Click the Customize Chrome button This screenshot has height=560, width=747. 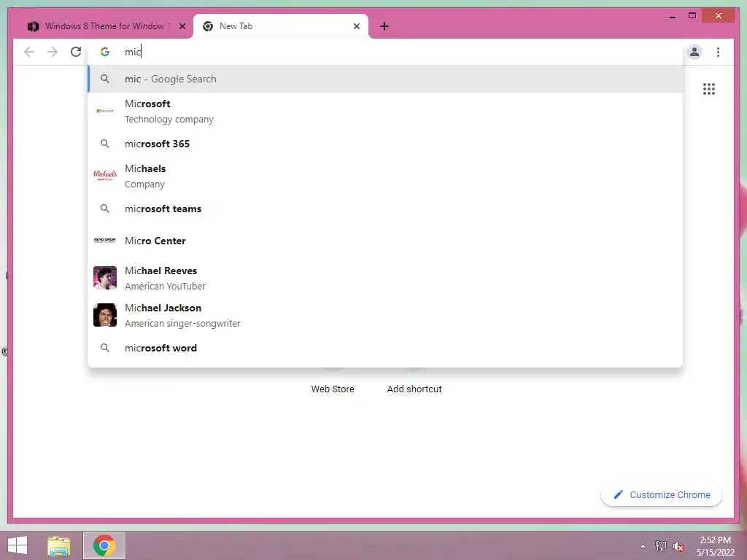click(662, 495)
